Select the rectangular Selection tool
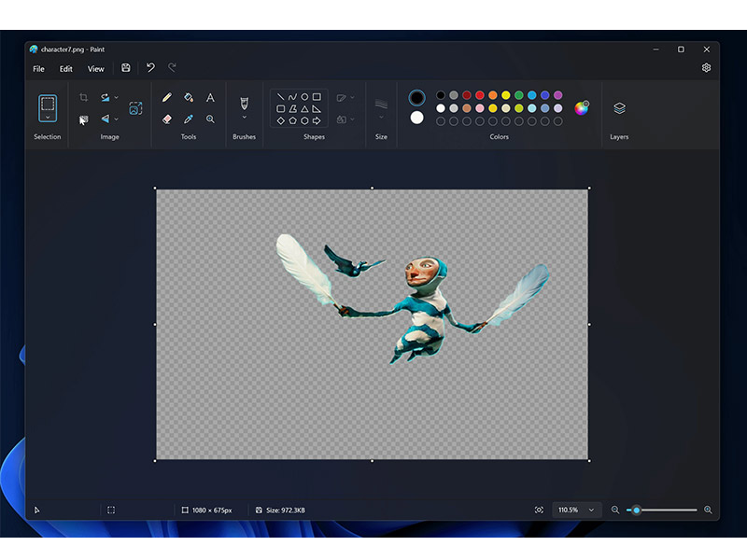The height and width of the screenshot is (560, 747). coord(48,104)
